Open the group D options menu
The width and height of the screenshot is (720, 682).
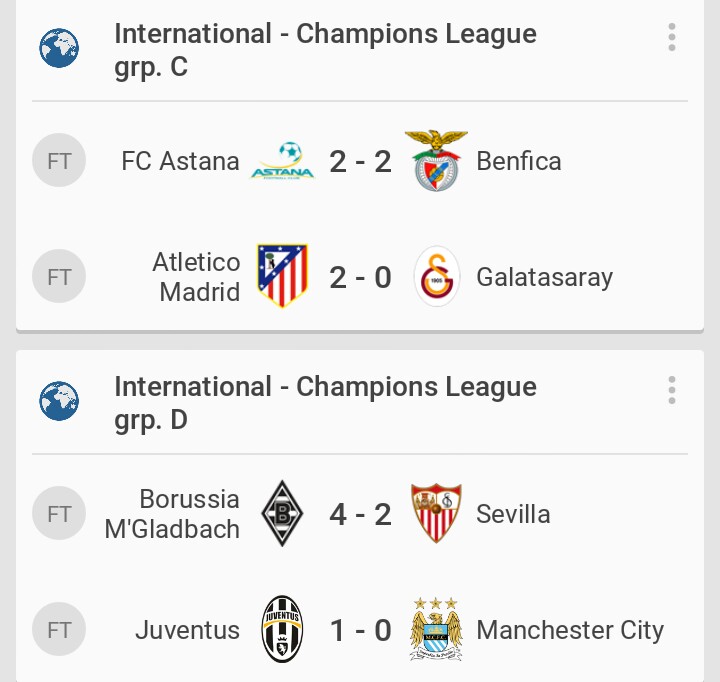(672, 391)
